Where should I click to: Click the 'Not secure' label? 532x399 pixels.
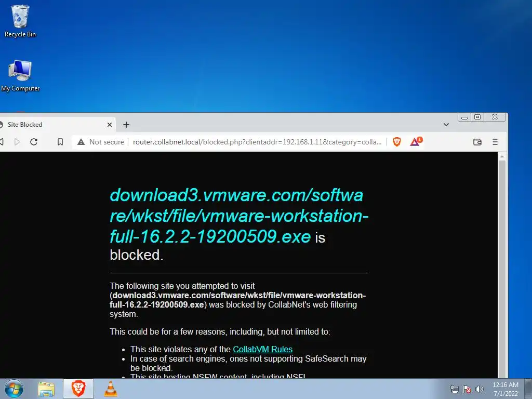tap(107, 142)
